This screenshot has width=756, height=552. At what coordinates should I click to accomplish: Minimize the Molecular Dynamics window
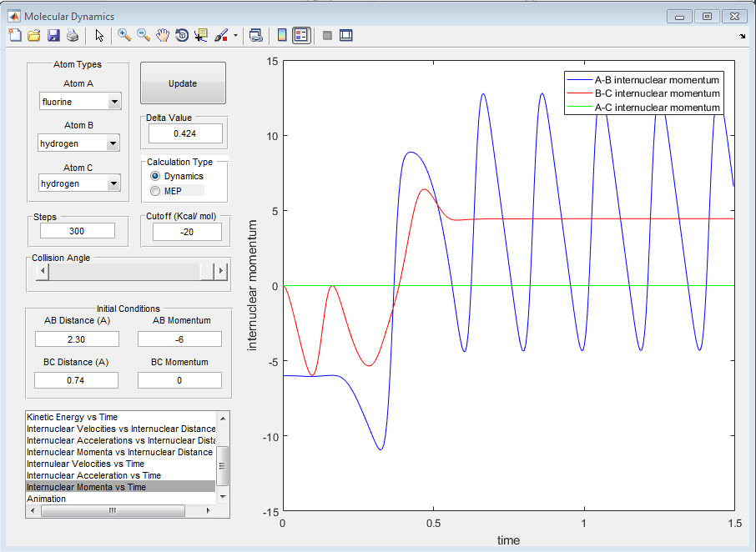(680, 17)
